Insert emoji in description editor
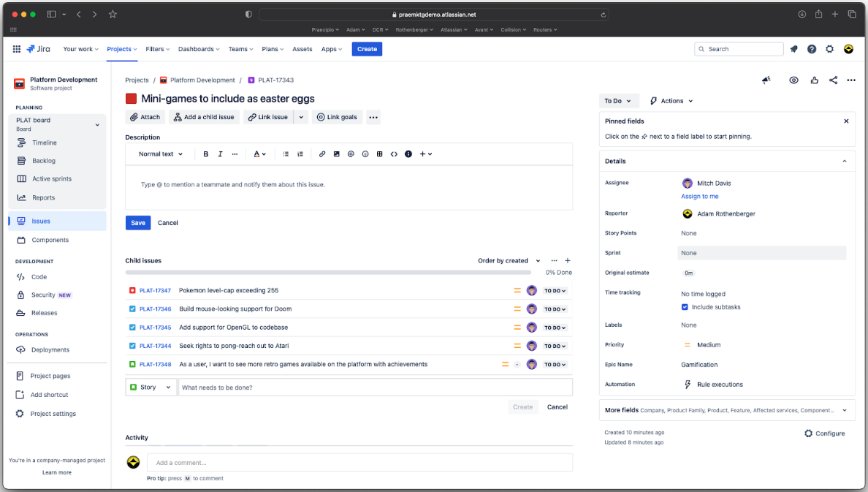The image size is (868, 492). pyautogui.click(x=365, y=154)
